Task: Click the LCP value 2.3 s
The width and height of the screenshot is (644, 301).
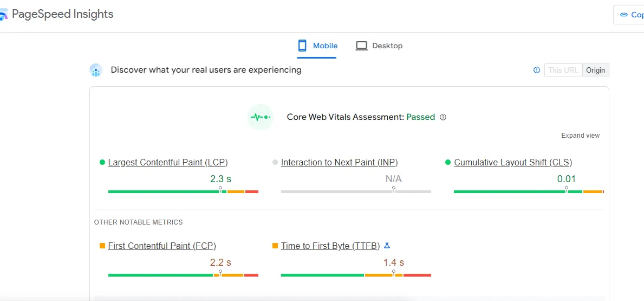Action: (220, 179)
